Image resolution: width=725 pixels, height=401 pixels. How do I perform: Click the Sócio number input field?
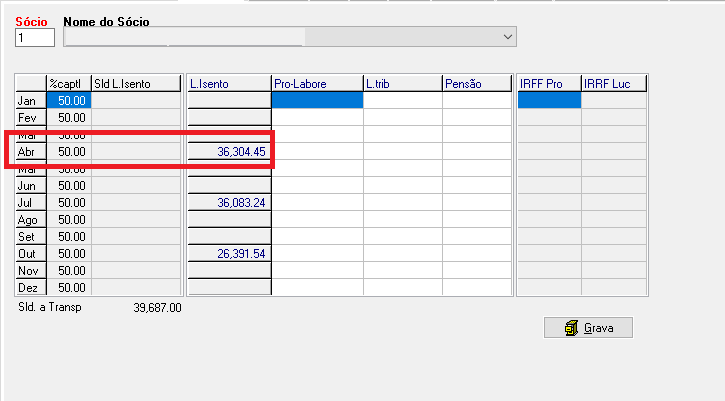point(35,38)
